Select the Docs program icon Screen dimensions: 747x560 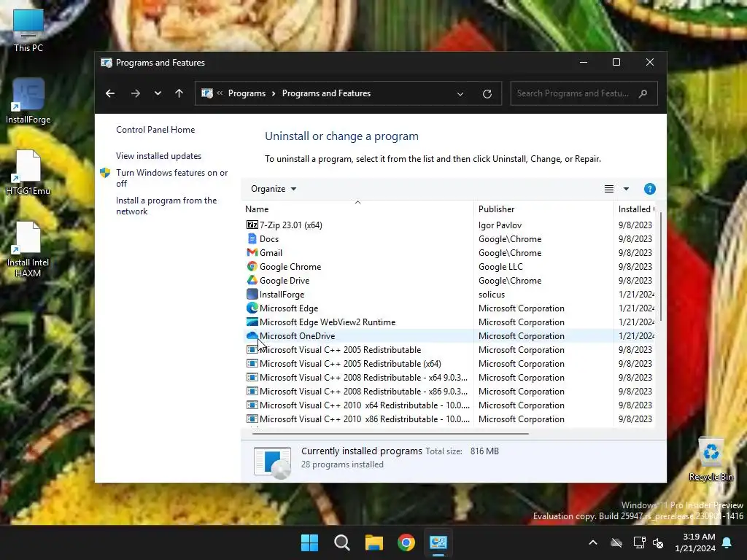click(x=252, y=238)
